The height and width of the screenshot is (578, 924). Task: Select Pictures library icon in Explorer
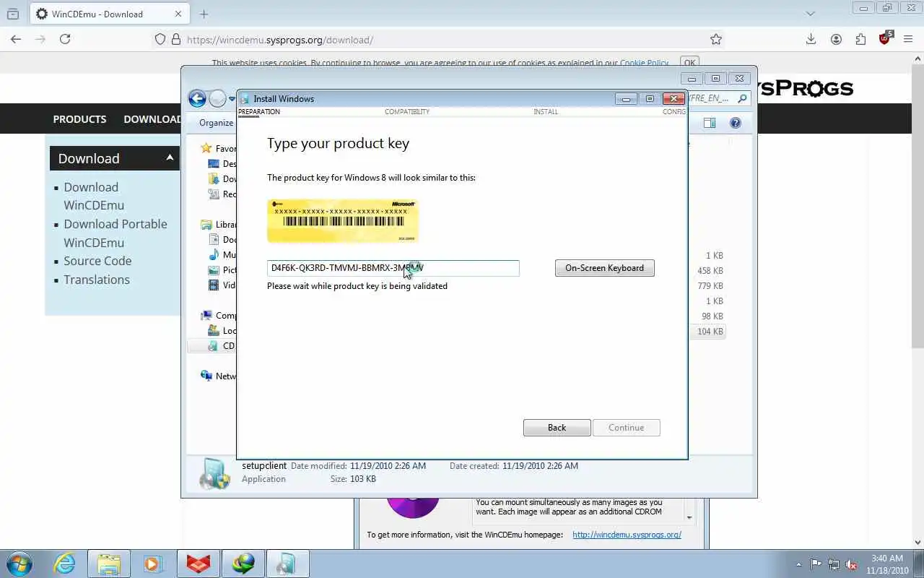(214, 270)
